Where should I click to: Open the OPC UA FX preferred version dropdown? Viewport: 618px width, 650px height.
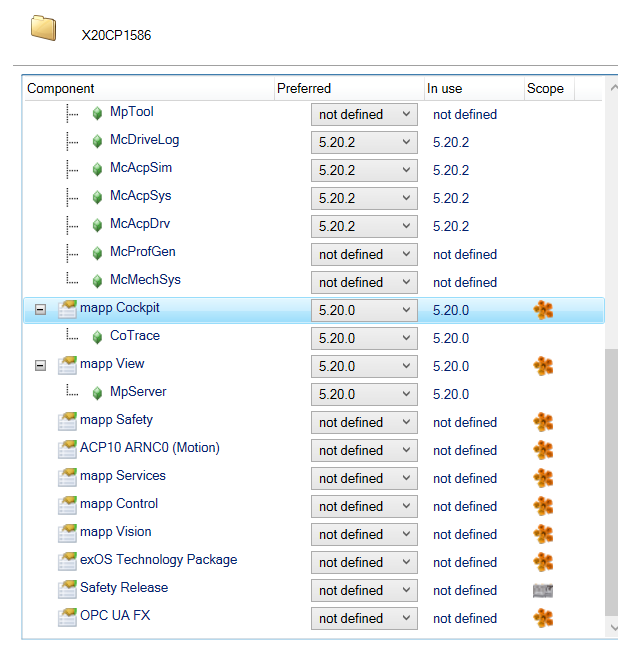(x=364, y=618)
